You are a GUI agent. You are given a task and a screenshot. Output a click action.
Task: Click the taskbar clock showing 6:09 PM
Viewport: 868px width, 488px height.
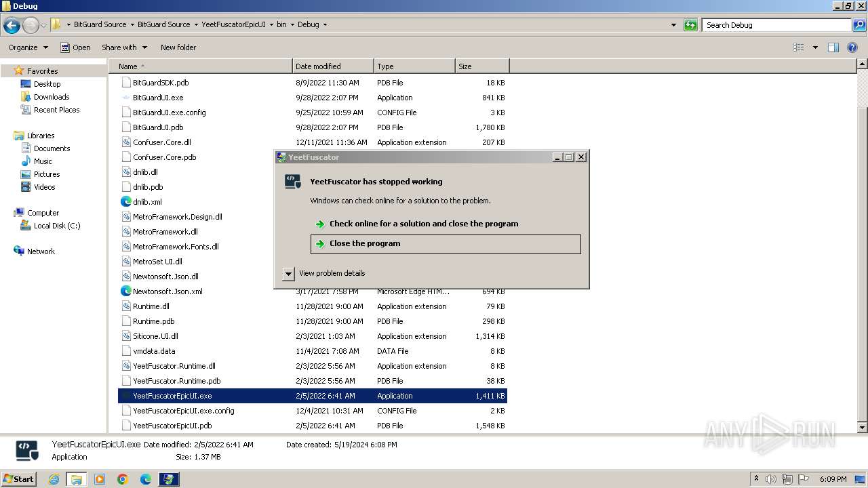[833, 479]
